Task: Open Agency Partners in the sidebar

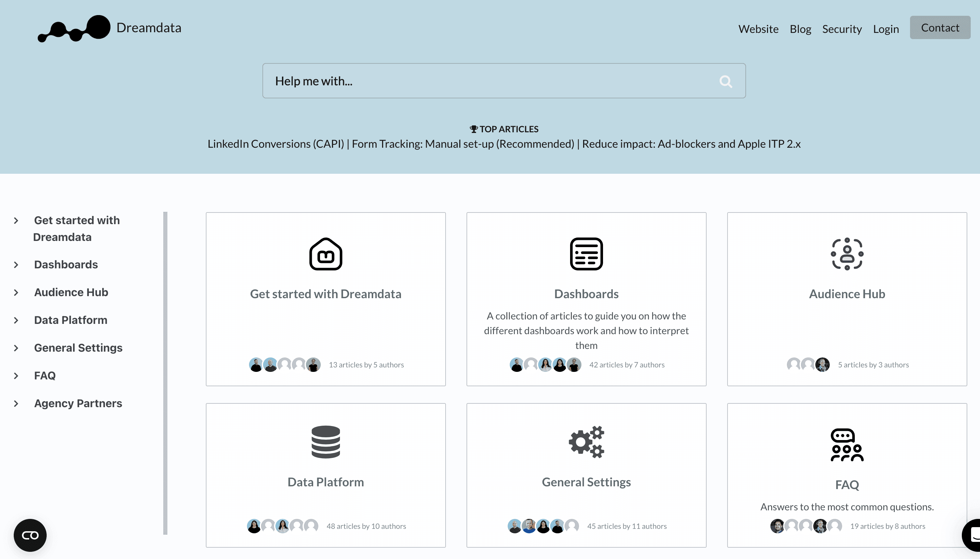Action: (x=78, y=403)
